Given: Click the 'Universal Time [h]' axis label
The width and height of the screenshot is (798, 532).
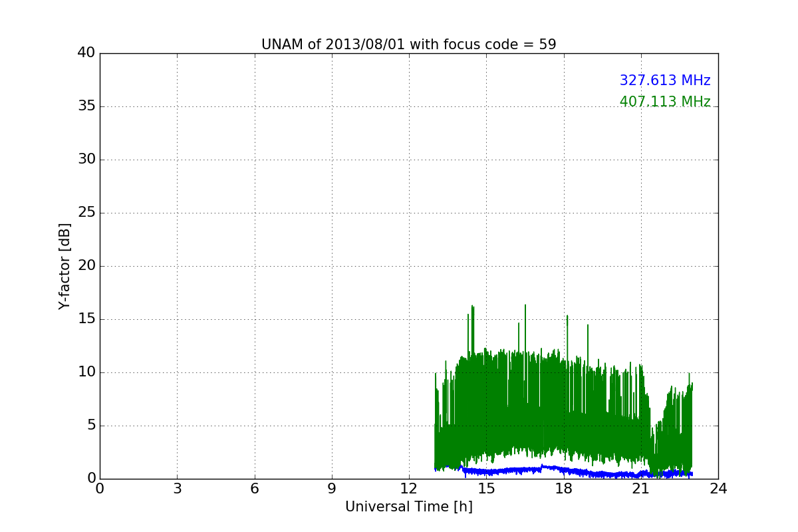Looking at the screenshot, I should pyautogui.click(x=408, y=507).
